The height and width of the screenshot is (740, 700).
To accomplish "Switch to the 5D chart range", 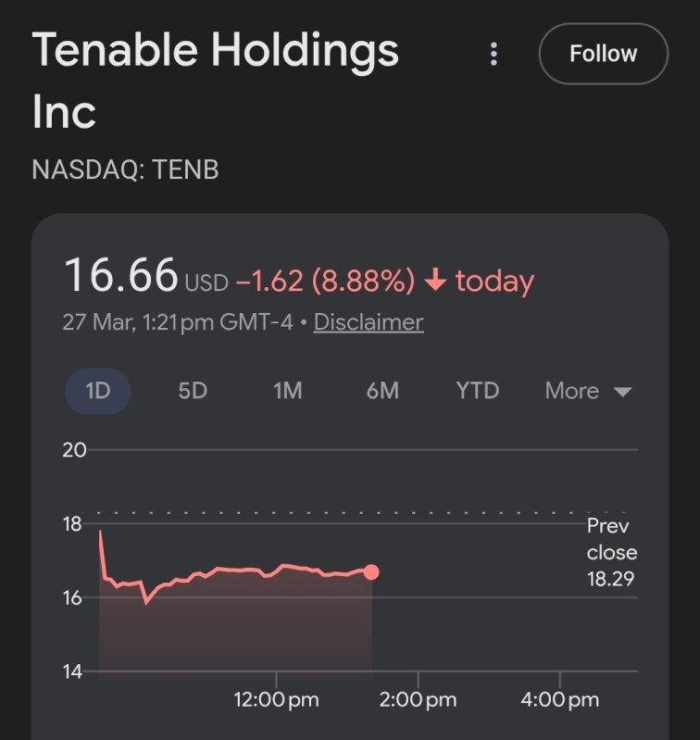I will 193,391.
